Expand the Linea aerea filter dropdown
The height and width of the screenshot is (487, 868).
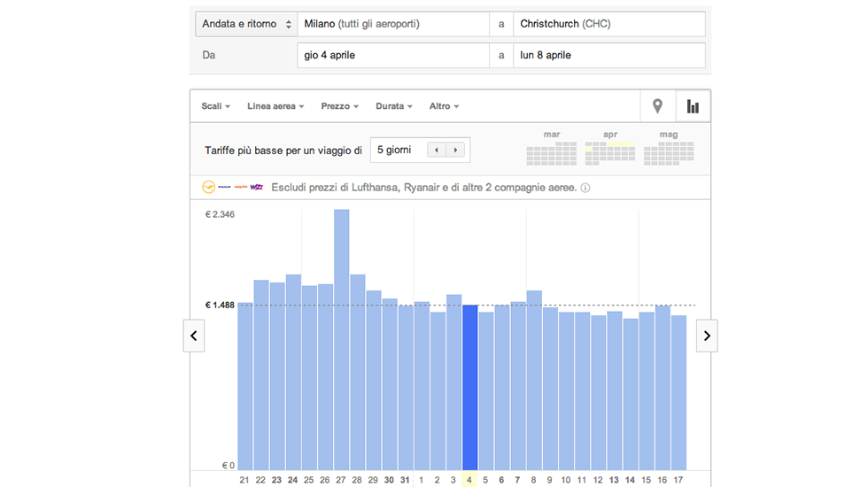[275, 106]
